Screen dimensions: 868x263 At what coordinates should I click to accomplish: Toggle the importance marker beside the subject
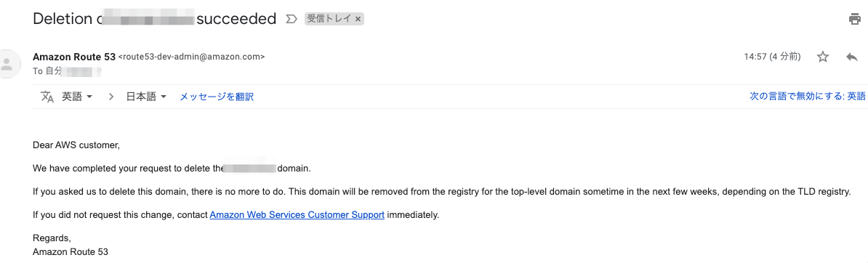pos(291,20)
